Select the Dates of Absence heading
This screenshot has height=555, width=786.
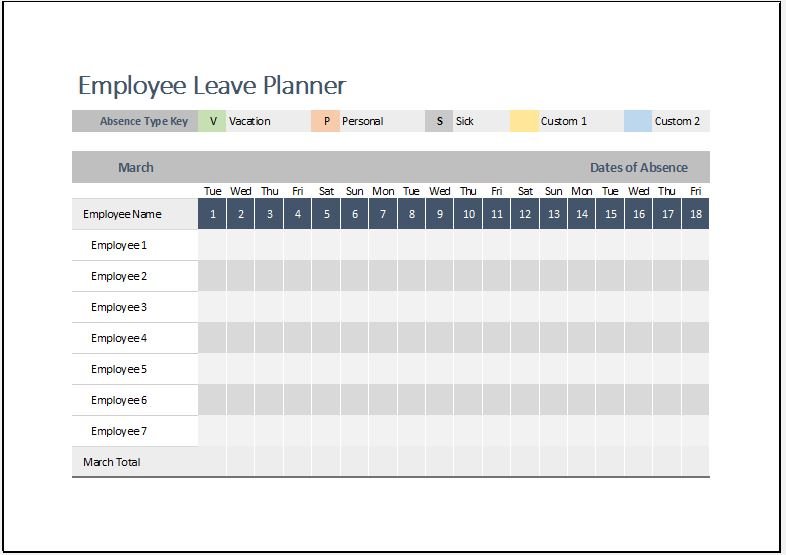639,167
